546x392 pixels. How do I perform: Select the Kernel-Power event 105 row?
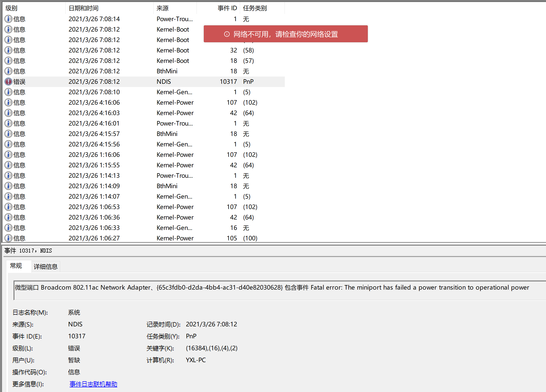click(x=175, y=238)
